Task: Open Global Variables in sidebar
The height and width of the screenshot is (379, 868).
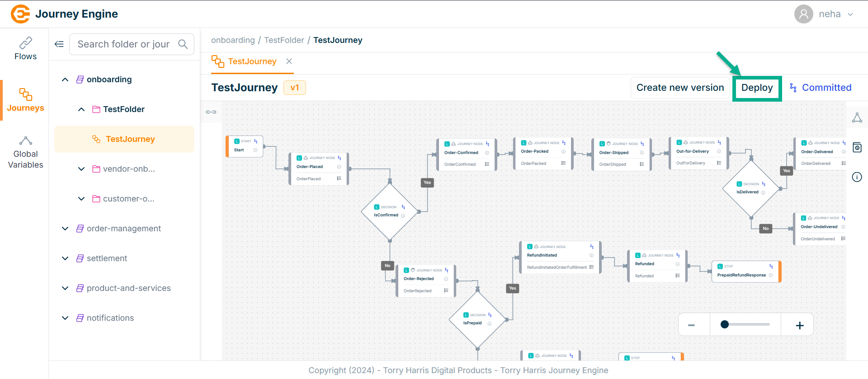Action: pyautogui.click(x=25, y=153)
